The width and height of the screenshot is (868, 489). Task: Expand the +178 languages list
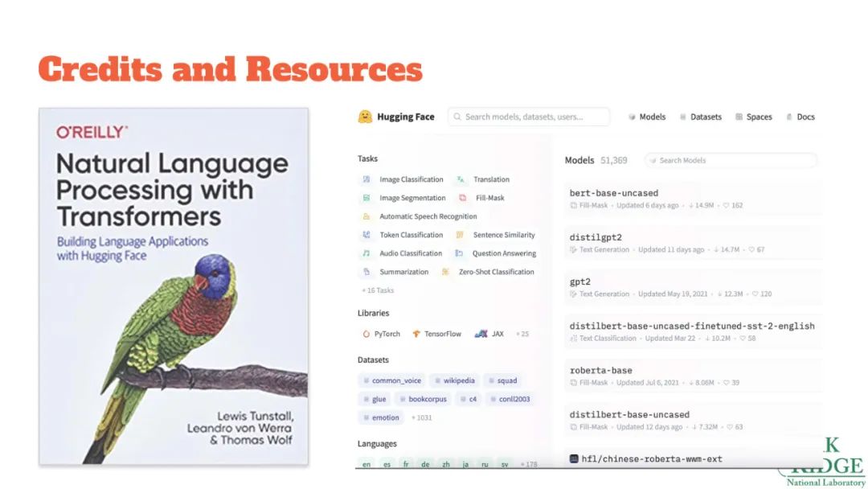pyautogui.click(x=529, y=464)
